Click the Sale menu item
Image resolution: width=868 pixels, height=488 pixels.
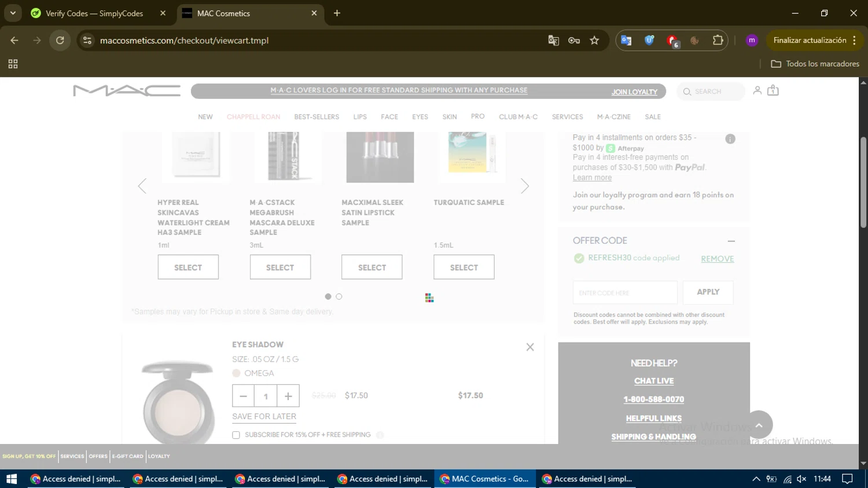[x=653, y=117]
